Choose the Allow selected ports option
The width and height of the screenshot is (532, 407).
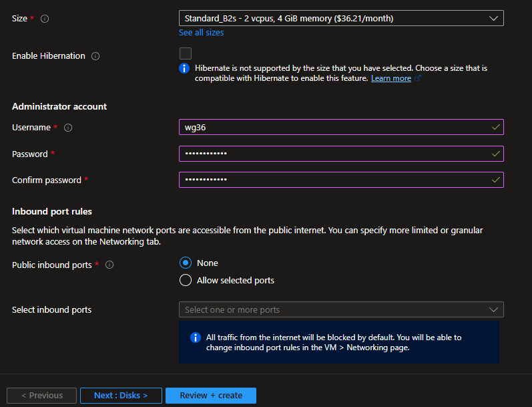[186, 280]
